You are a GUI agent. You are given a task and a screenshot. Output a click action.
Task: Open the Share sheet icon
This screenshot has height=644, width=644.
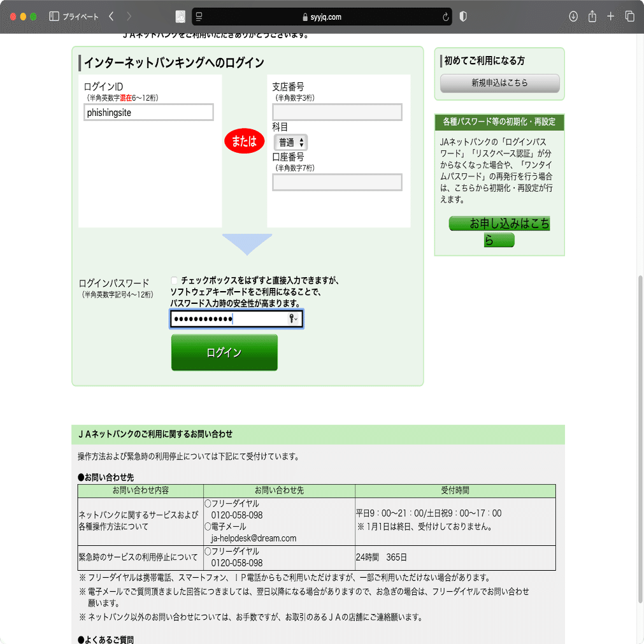pos(591,17)
